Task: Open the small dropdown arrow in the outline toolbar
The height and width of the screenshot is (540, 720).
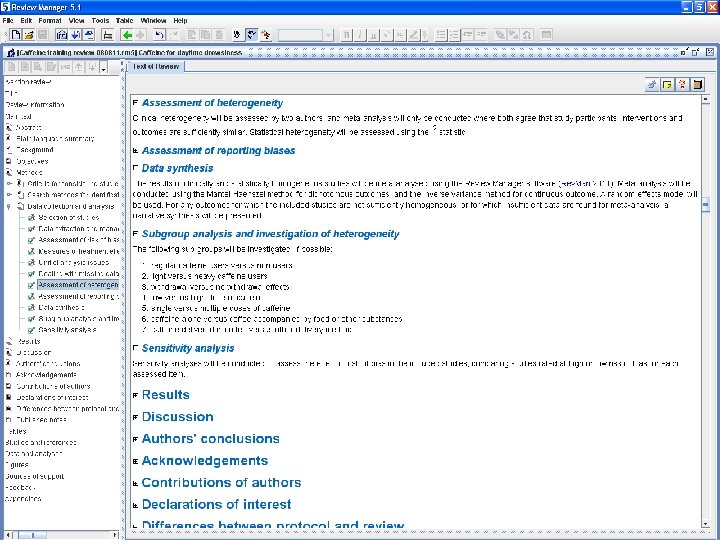Action: pyautogui.click(x=104, y=68)
